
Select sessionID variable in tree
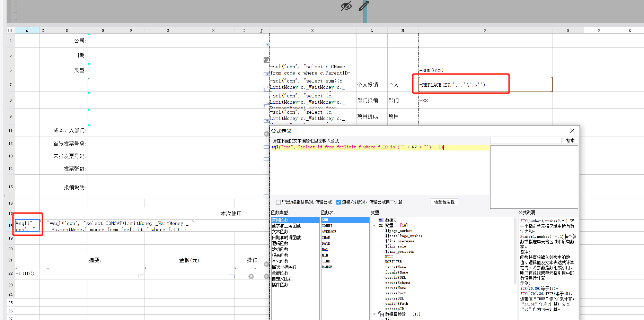(394, 309)
